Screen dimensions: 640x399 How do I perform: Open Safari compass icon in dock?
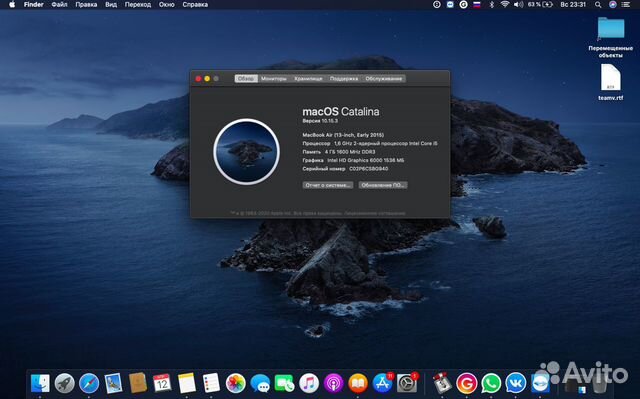pyautogui.click(x=89, y=383)
